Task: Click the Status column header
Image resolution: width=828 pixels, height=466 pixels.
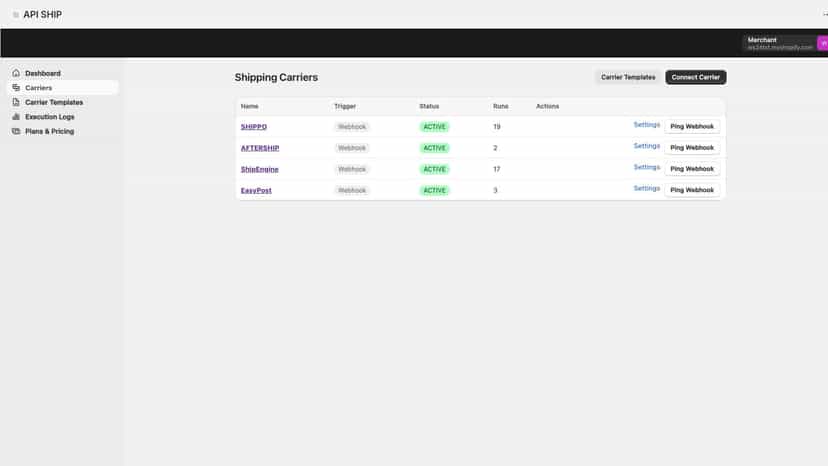Action: pyautogui.click(x=429, y=106)
